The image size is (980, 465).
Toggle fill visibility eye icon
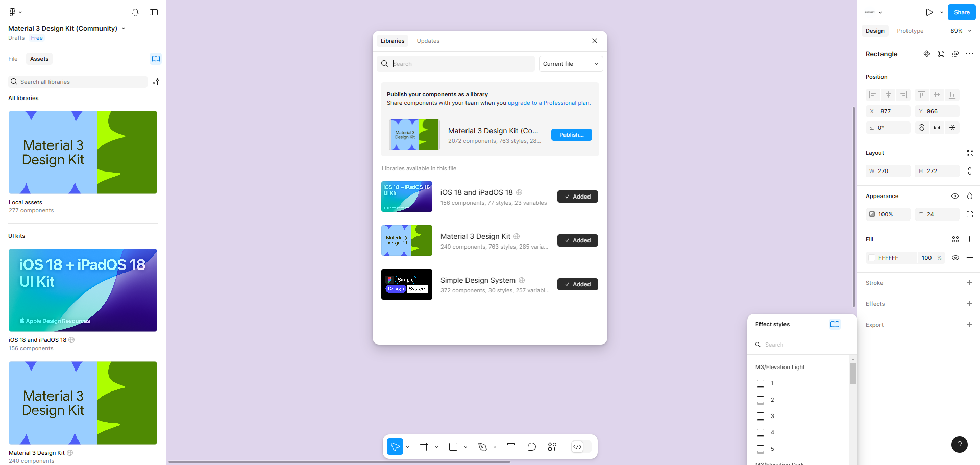955,258
